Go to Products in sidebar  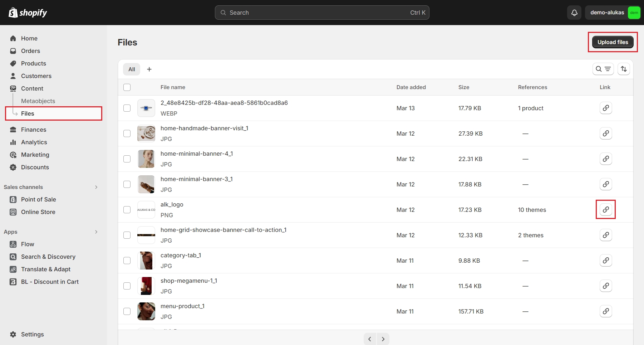coord(33,63)
